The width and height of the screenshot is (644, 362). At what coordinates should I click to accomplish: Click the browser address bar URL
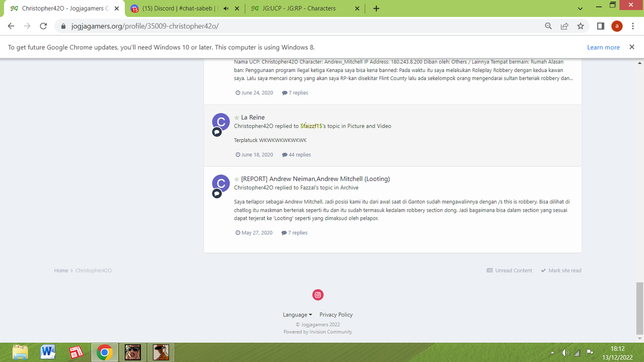point(144,26)
